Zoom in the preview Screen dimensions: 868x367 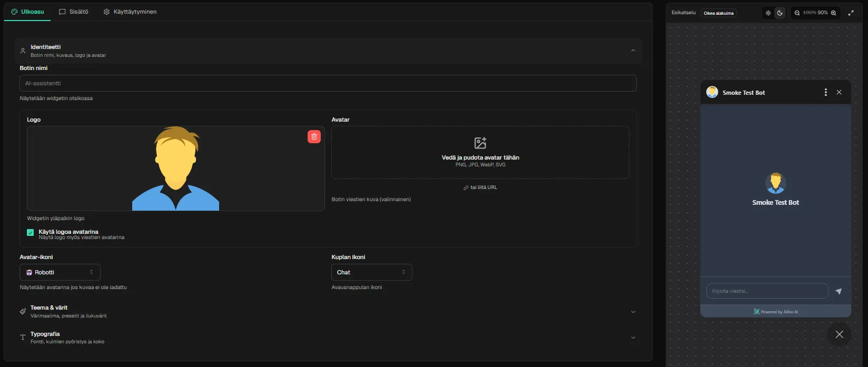[833, 13]
